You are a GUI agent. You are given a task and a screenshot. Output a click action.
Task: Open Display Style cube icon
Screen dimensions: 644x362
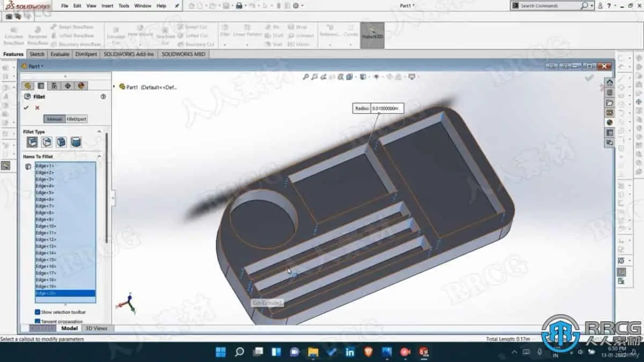tap(363, 77)
